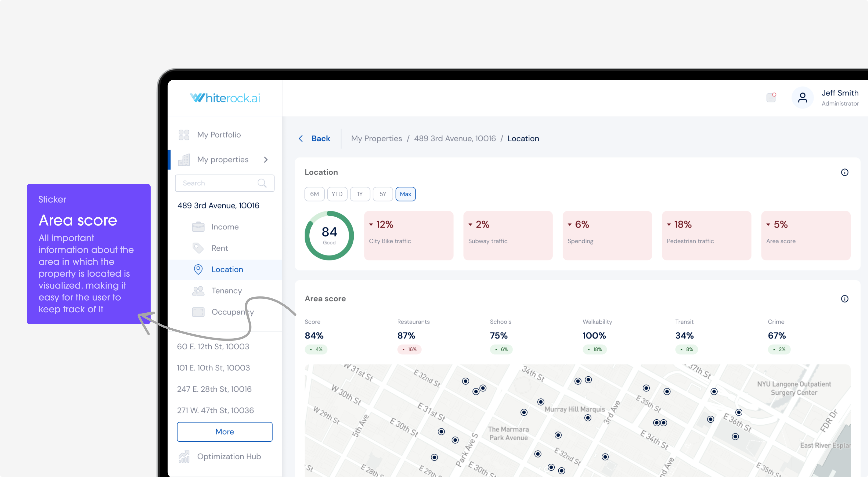Click the Location pin icon

198,269
